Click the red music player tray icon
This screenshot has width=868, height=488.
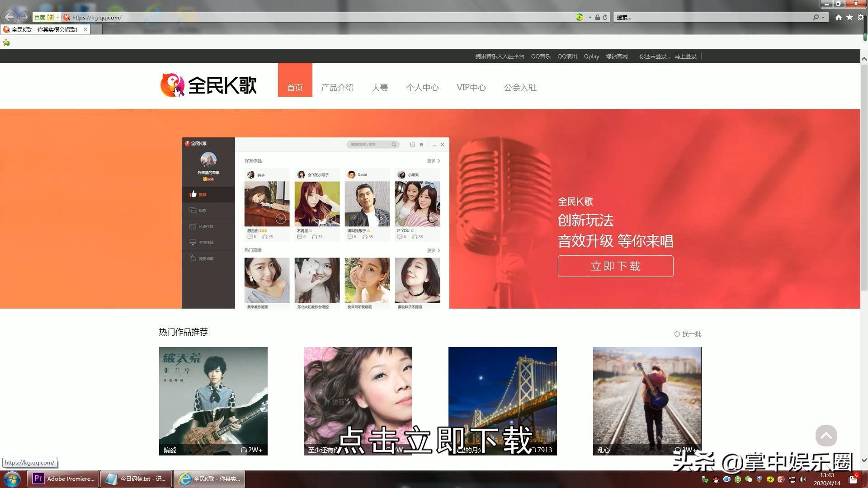tap(781, 479)
